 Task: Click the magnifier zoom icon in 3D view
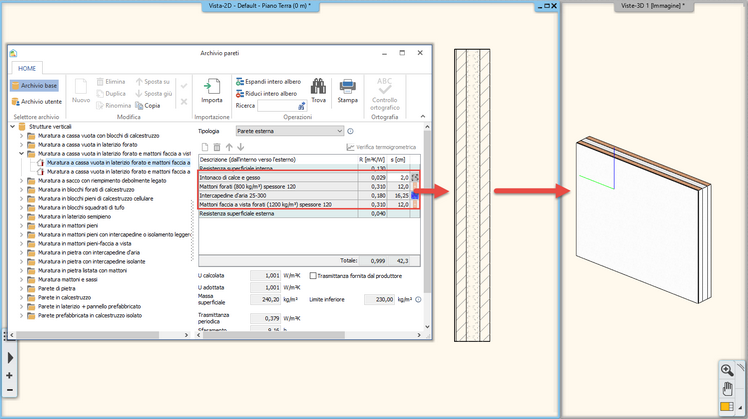727,370
